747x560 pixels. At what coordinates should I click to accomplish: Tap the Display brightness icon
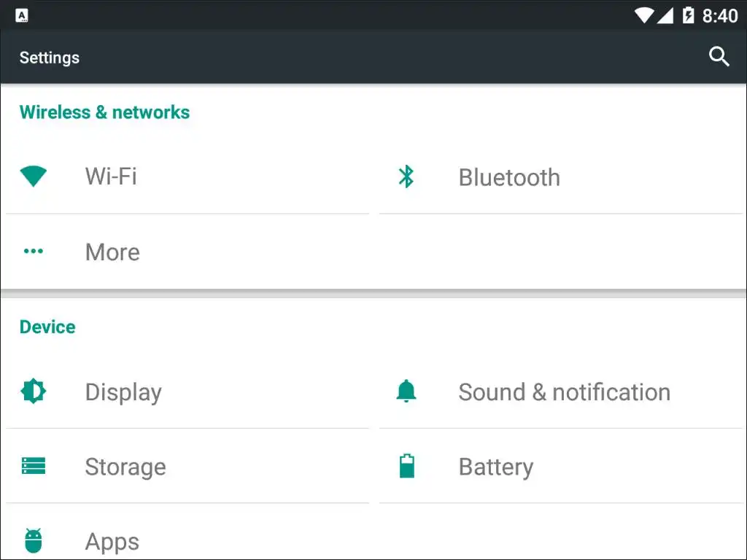tap(34, 392)
